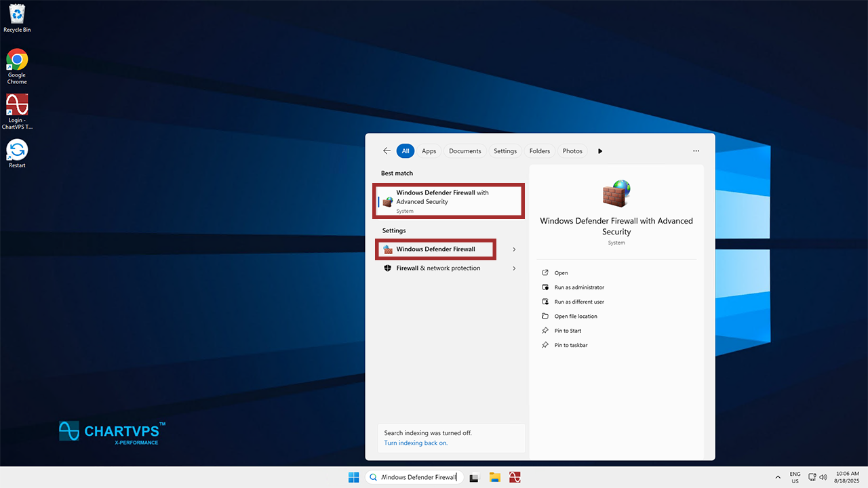Select Windows Defender Firewall with Advanced Security result
The image size is (868, 488).
448,201
